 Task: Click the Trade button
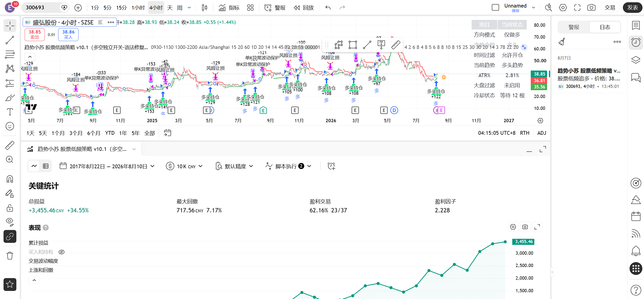click(610, 8)
